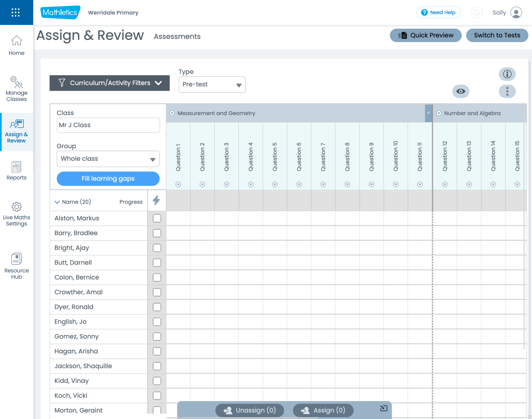Open the notifications bell
This screenshot has height=419, width=532.
(477, 12)
